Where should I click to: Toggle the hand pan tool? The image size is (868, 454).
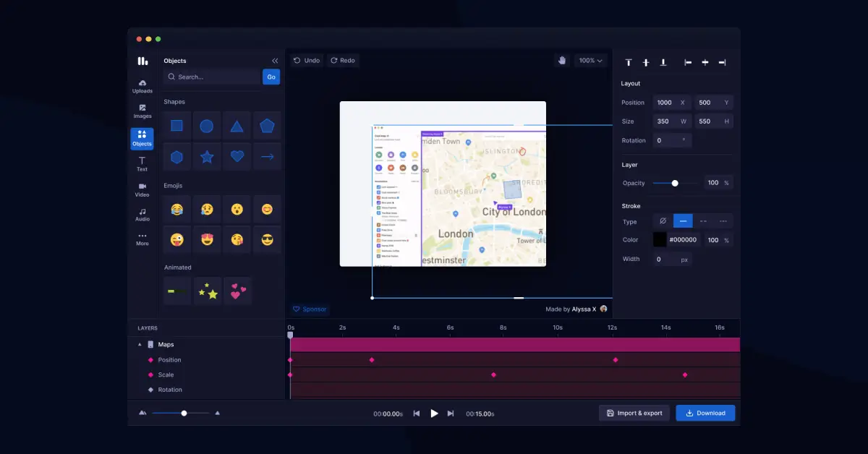(562, 60)
